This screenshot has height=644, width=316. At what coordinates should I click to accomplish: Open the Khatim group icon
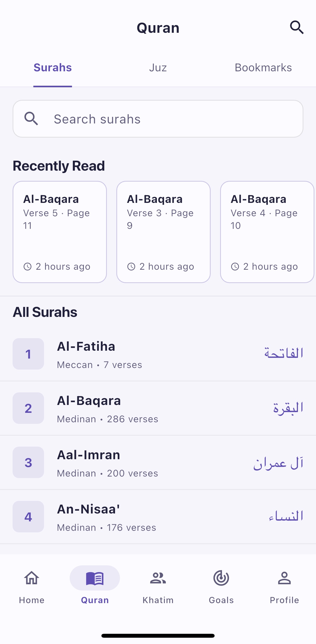coord(158,578)
